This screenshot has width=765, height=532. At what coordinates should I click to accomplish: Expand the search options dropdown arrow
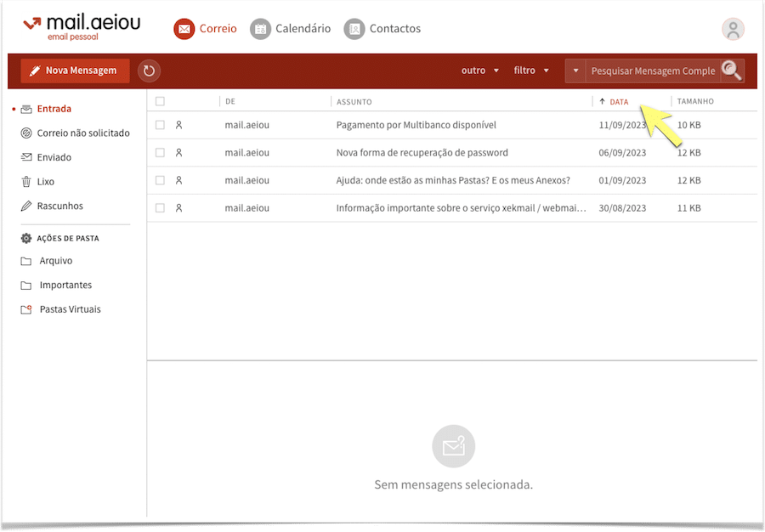575,71
